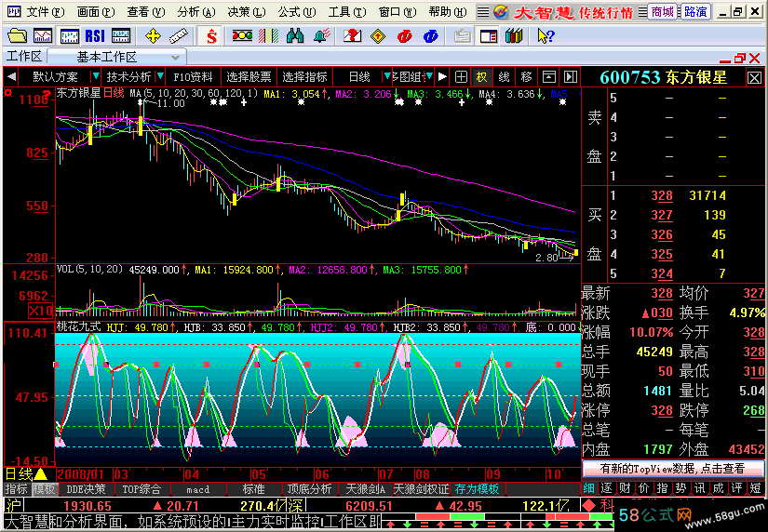The width and height of the screenshot is (768, 532).
Task: Switch to the DDE决策 tab
Action: tap(86, 489)
